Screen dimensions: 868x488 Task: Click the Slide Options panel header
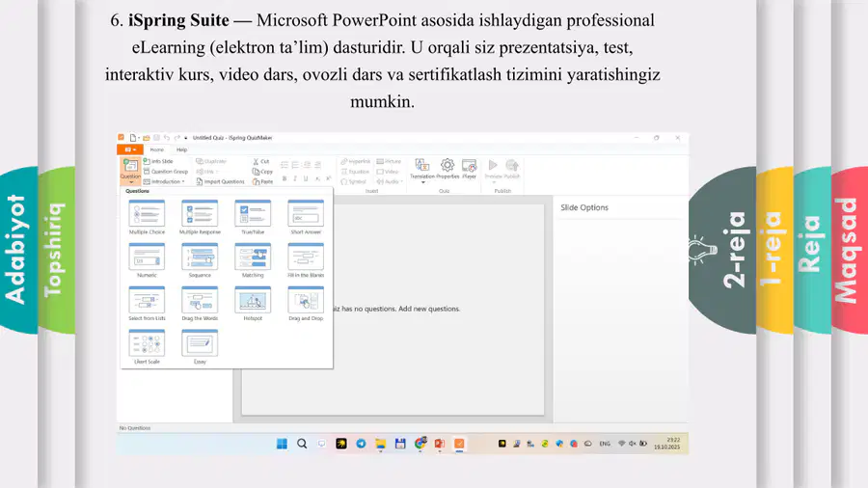pos(584,207)
